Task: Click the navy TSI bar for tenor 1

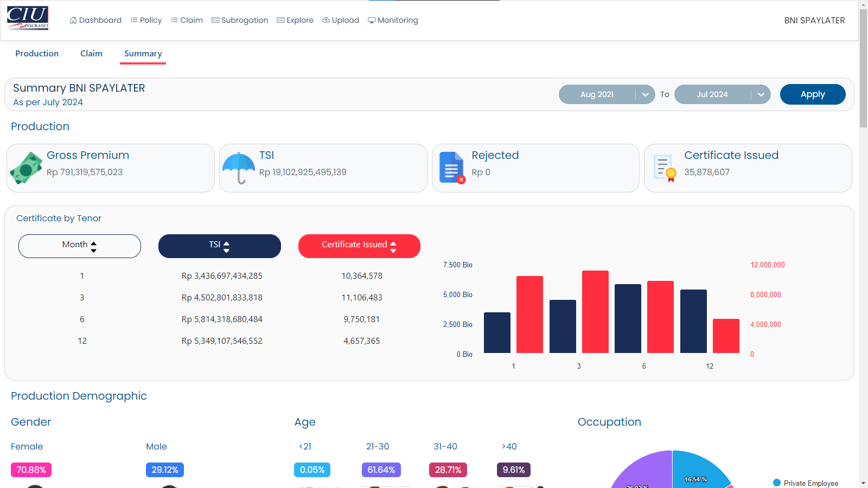Action: tap(497, 333)
